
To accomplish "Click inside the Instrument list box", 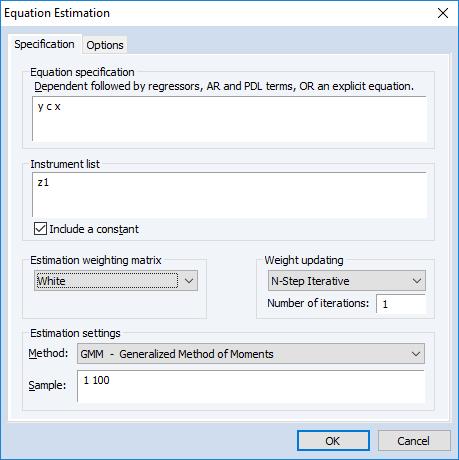I will pos(229,195).
